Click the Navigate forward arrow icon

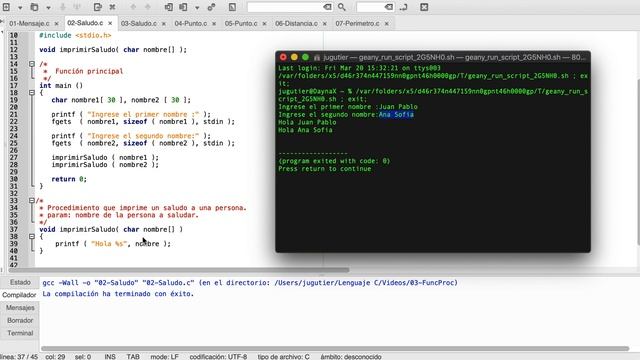tap(147, 7)
